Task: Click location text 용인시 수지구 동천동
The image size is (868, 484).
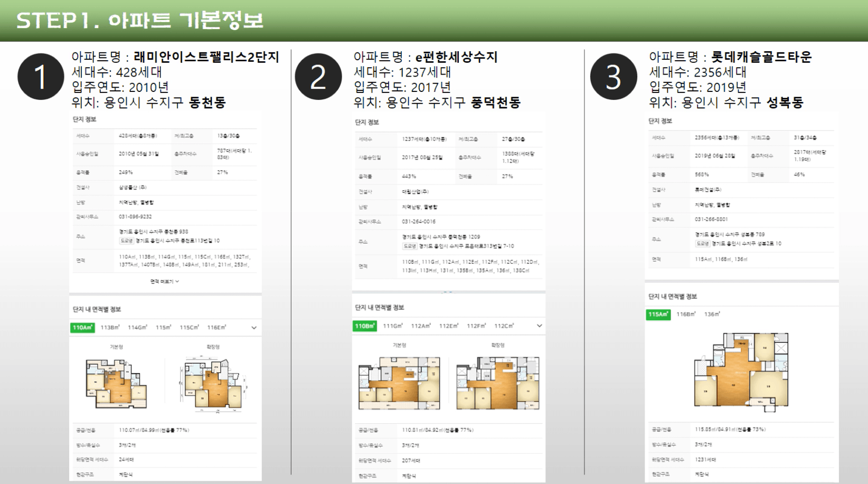Action: tap(165, 103)
